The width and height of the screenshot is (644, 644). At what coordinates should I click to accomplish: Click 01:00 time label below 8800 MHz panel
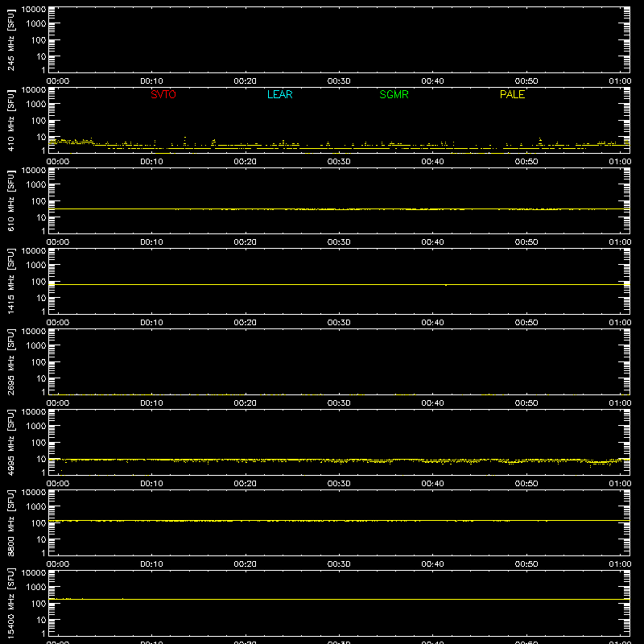(x=620, y=564)
